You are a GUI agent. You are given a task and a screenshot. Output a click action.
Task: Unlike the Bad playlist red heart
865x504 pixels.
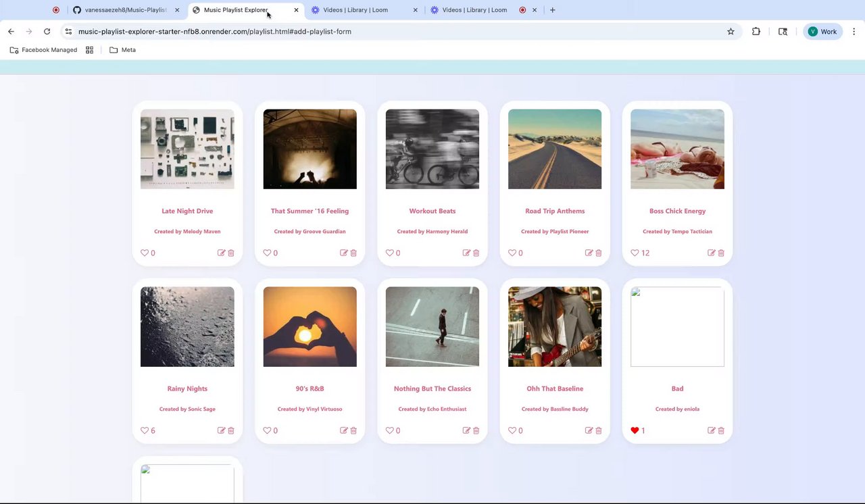635,430
